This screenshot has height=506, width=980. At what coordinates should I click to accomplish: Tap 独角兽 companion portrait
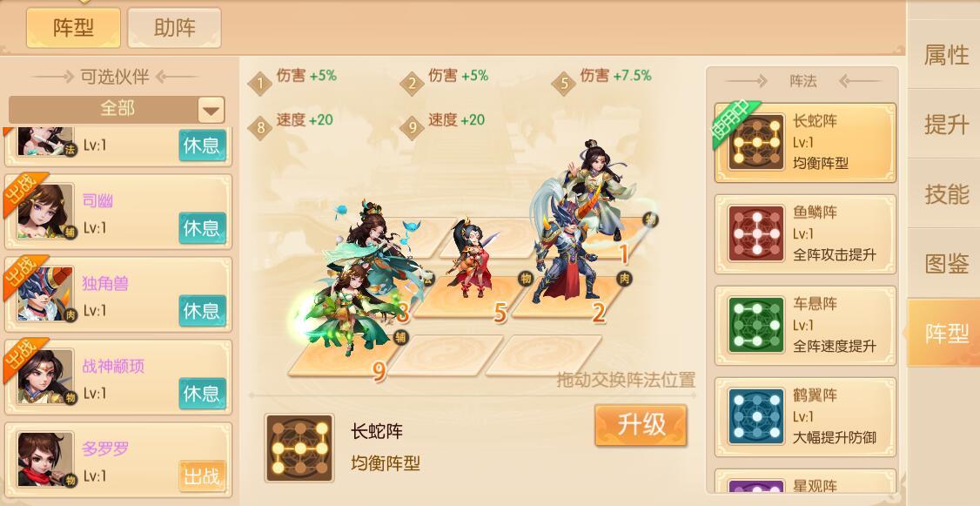[45, 294]
